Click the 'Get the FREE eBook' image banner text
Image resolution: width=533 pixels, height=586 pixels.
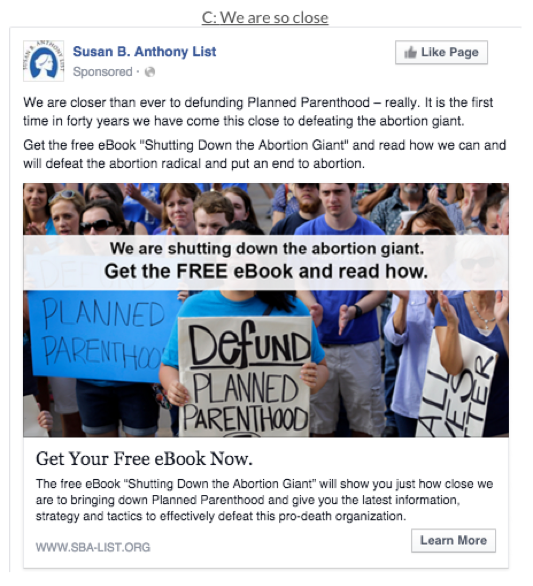click(x=266, y=271)
